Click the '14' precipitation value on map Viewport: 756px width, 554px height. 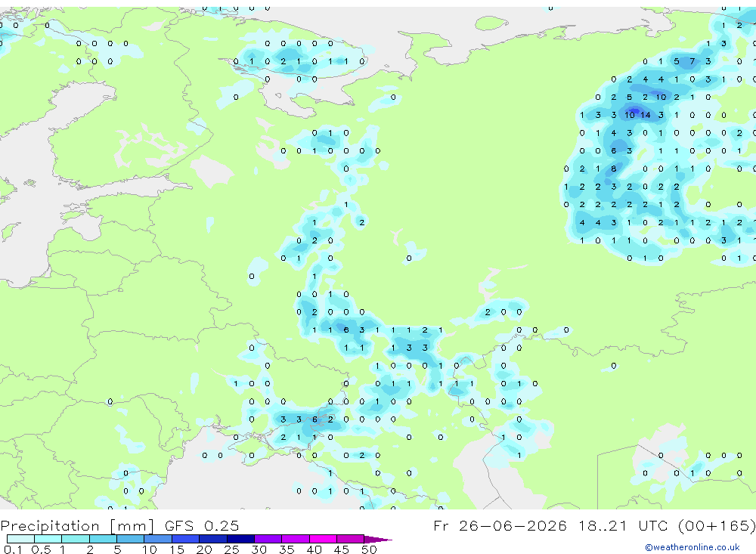pyautogui.click(x=646, y=115)
